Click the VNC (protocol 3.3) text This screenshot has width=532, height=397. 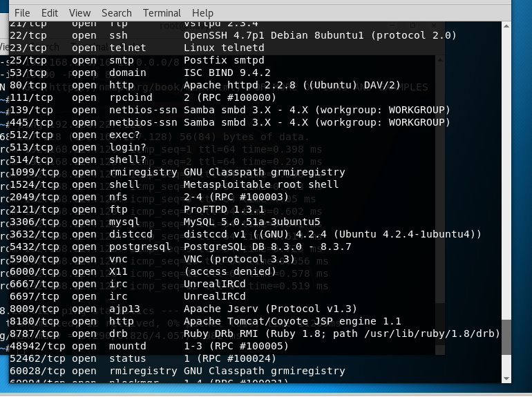(239, 260)
